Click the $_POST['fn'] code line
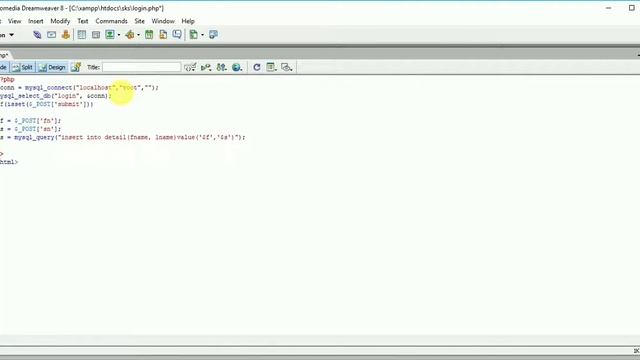Image resolution: width=640 pixels, height=360 pixels. (31, 121)
